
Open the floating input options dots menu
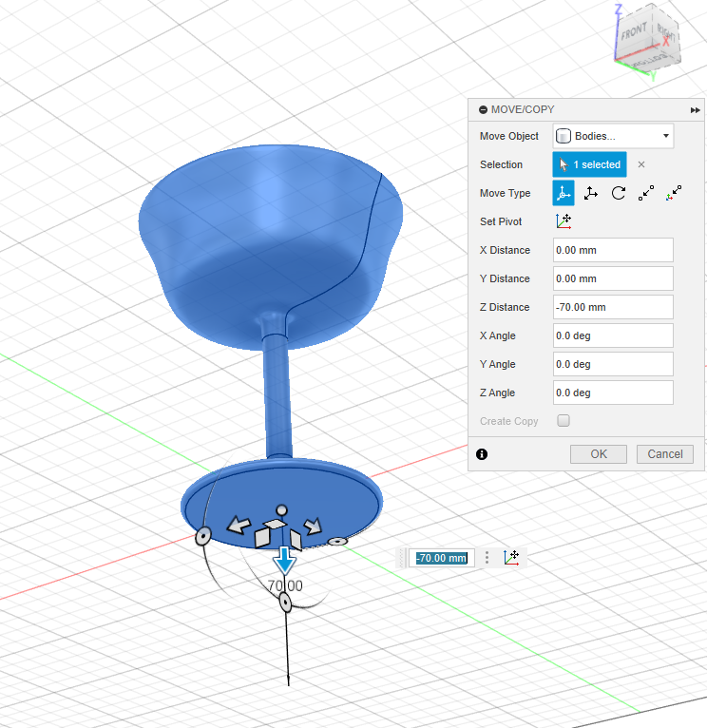point(487,558)
